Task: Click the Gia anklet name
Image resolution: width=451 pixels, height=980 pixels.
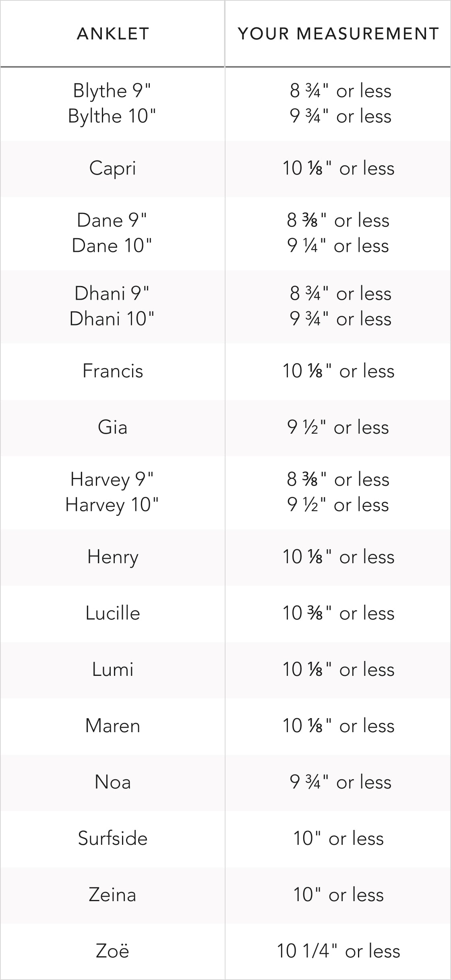Action: 113,427
